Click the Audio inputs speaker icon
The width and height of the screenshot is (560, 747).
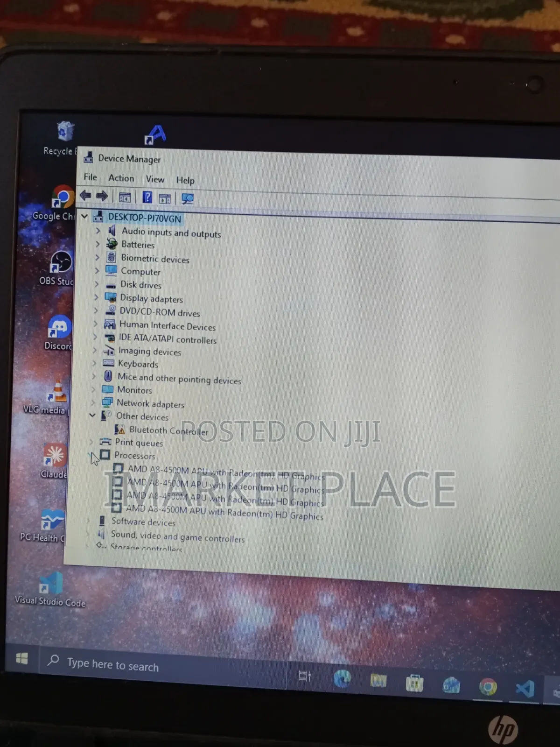click(x=112, y=231)
